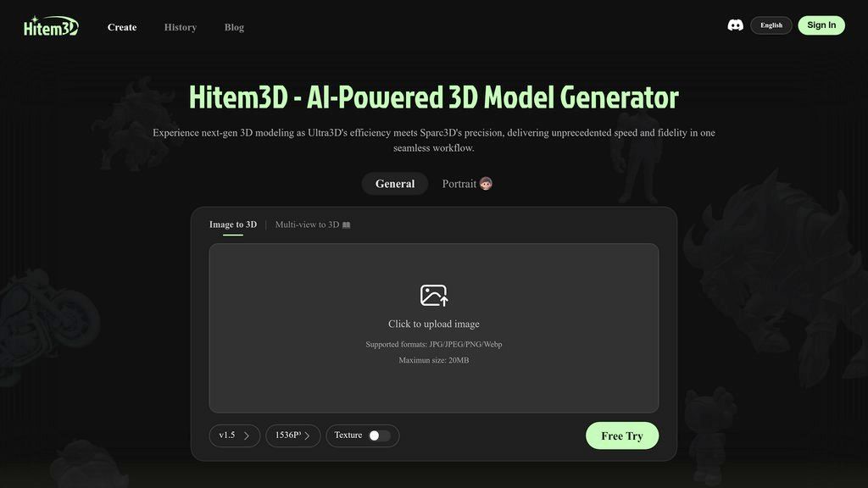Click the face avatar icon next to Portrait

(x=486, y=184)
